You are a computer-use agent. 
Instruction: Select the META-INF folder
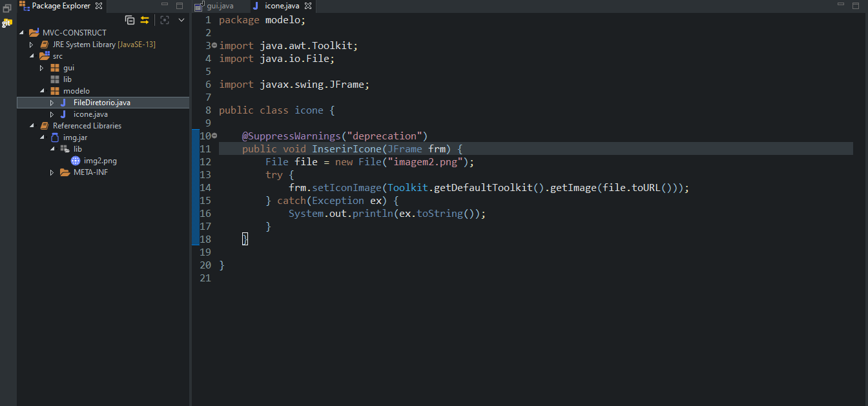click(90, 172)
